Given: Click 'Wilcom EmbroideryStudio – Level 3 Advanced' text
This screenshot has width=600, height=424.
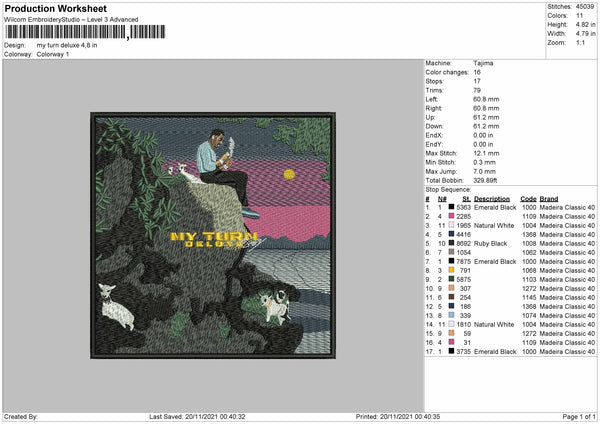Looking at the screenshot, I should click(x=71, y=20).
